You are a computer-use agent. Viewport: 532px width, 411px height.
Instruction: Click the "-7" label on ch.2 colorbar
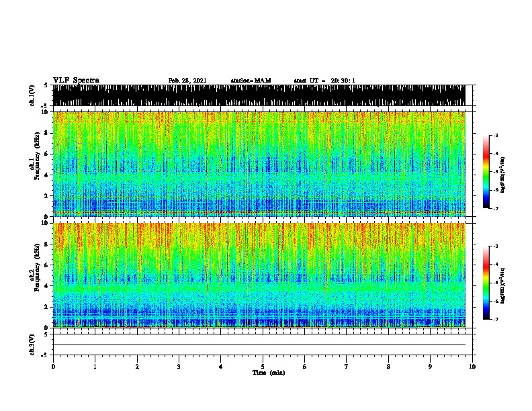pos(496,319)
